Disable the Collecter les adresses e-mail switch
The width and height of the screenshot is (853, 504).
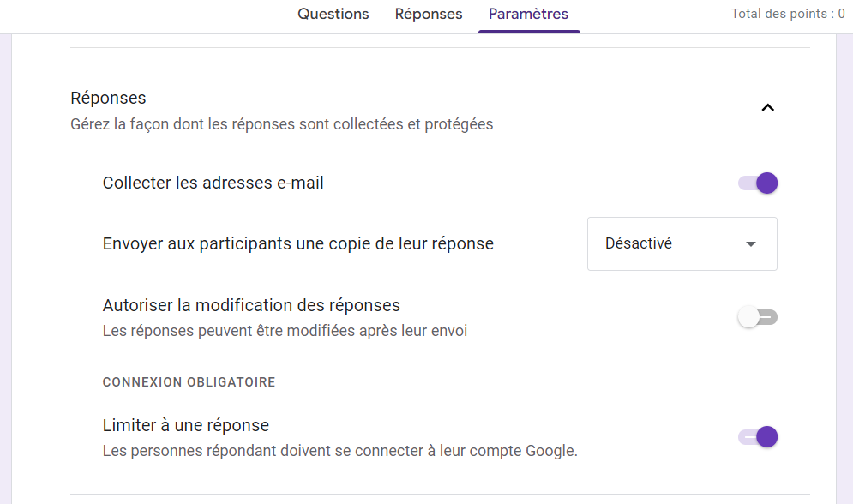[x=758, y=183]
